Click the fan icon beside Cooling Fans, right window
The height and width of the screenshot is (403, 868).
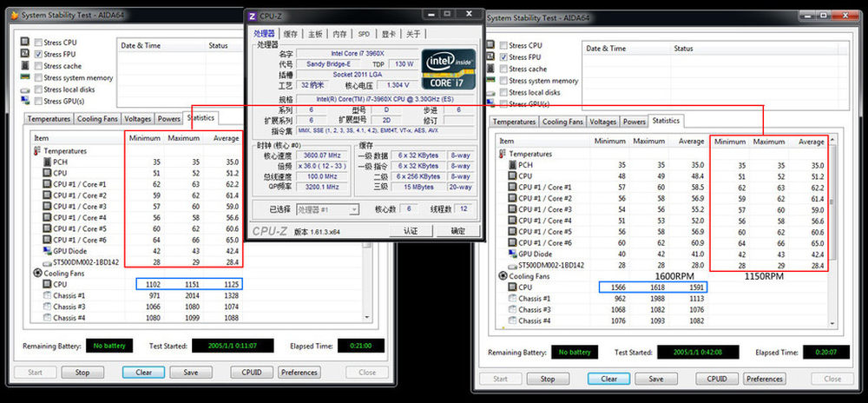(x=503, y=275)
